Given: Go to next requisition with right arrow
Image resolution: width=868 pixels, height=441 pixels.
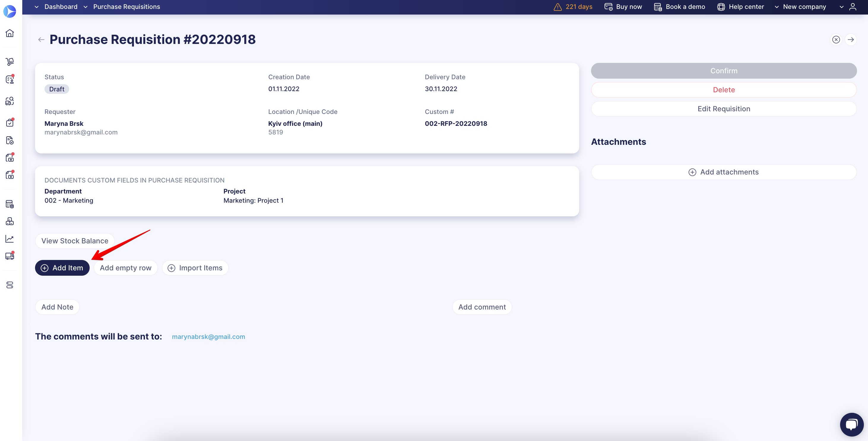Looking at the screenshot, I should pyautogui.click(x=851, y=40).
